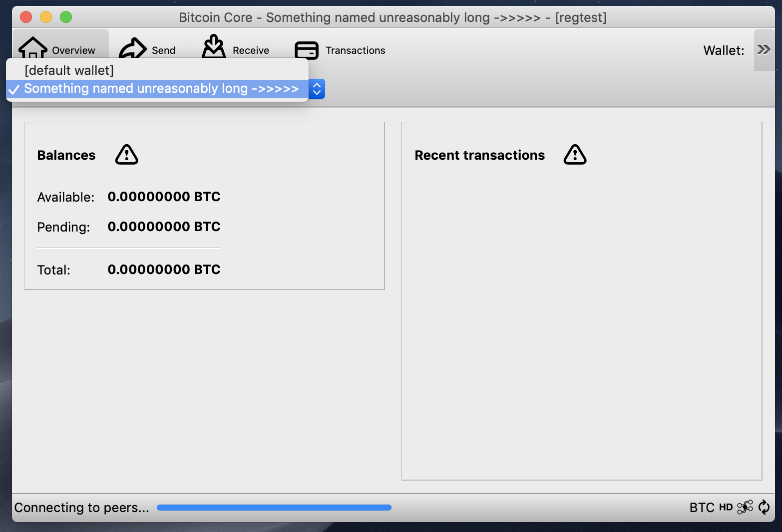The height and width of the screenshot is (532, 782).
Task: Click the Total balance value
Action: (164, 269)
